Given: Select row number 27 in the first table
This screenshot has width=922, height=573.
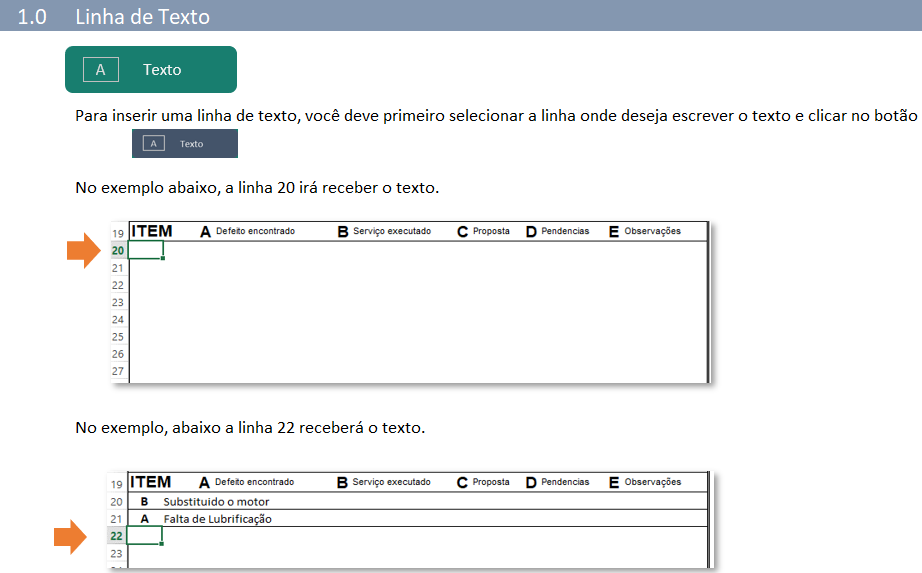Looking at the screenshot, I should pyautogui.click(x=118, y=371).
